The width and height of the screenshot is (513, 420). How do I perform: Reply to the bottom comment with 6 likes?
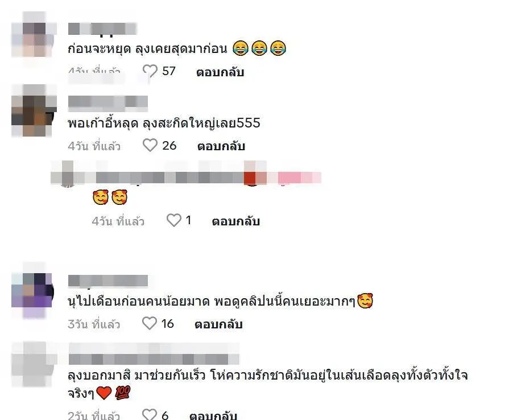click(213, 415)
